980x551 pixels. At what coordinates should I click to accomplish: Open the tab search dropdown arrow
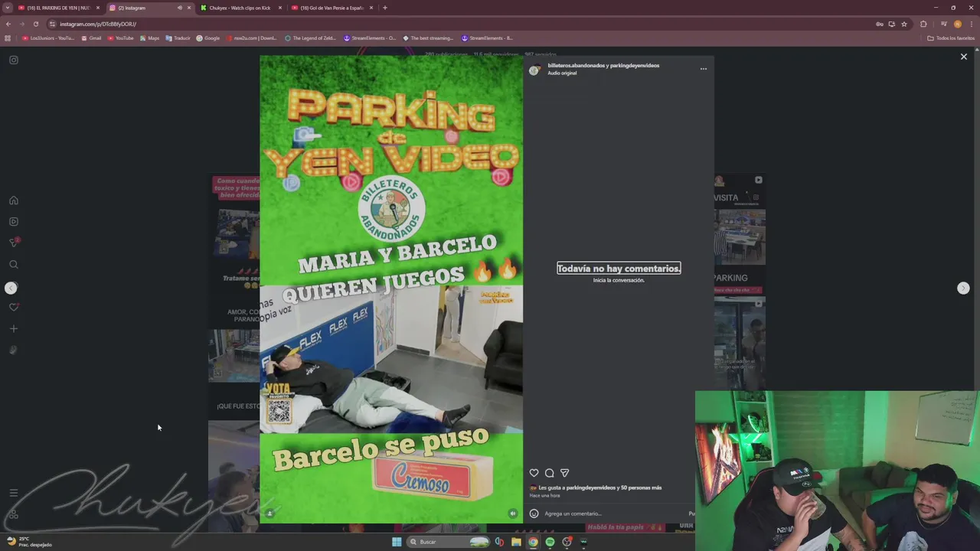(x=7, y=8)
